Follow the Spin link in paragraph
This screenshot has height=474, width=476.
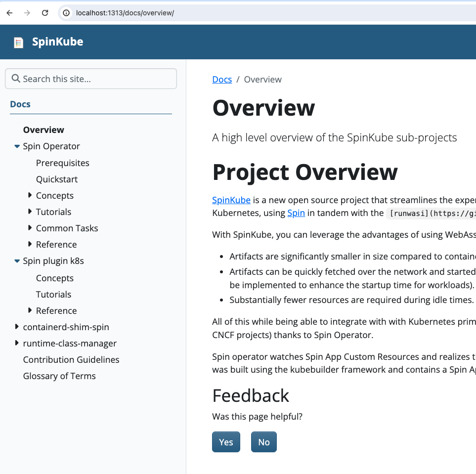click(x=296, y=213)
